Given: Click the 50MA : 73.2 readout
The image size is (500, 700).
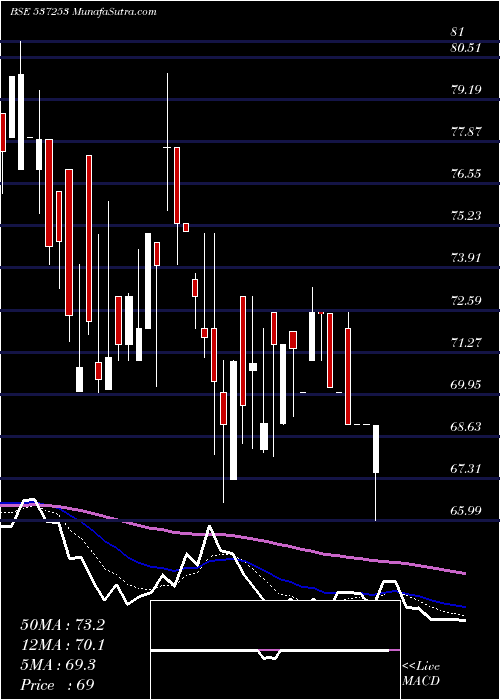Looking at the screenshot, I should 62,625.
